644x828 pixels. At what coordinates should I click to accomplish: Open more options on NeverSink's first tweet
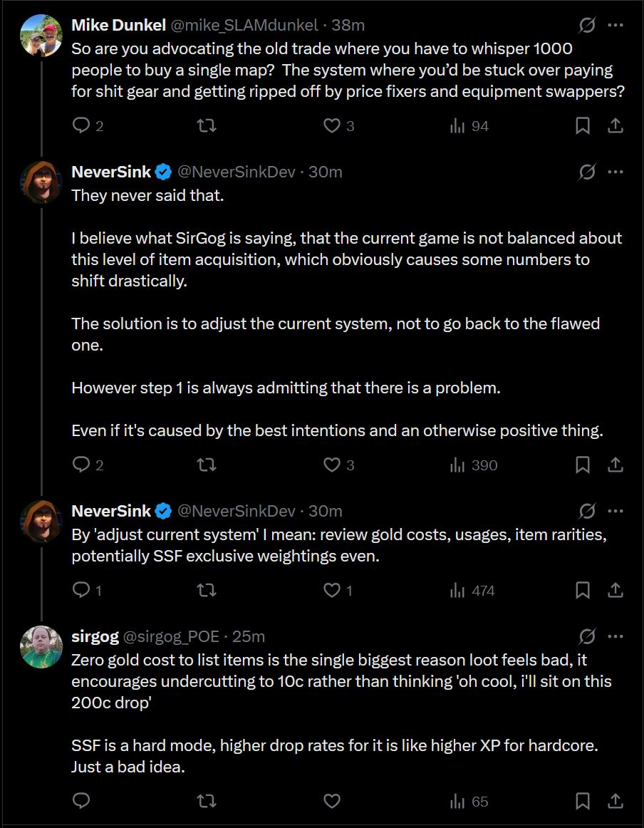coord(616,172)
